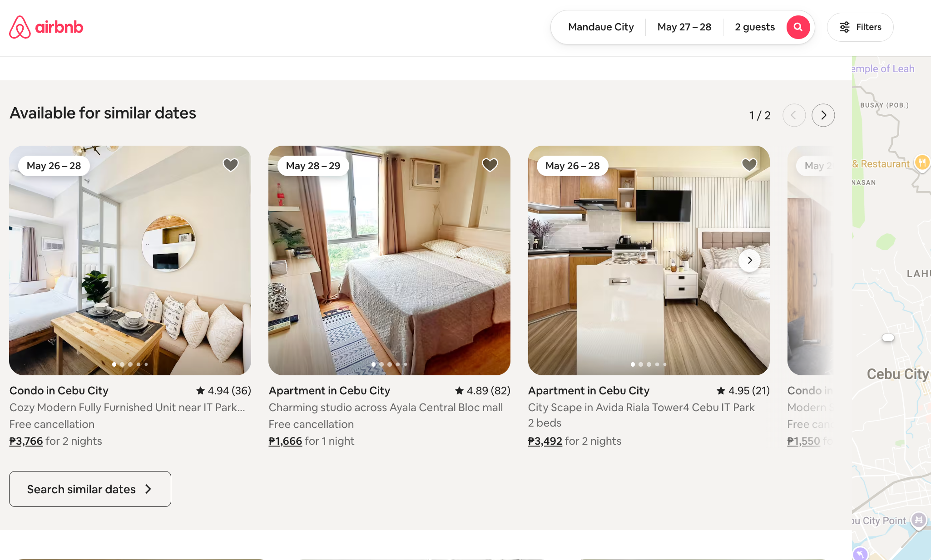Toggle wishlist heart on Cozy Modern condo
Screen dimensions: 931x560
coord(231,165)
